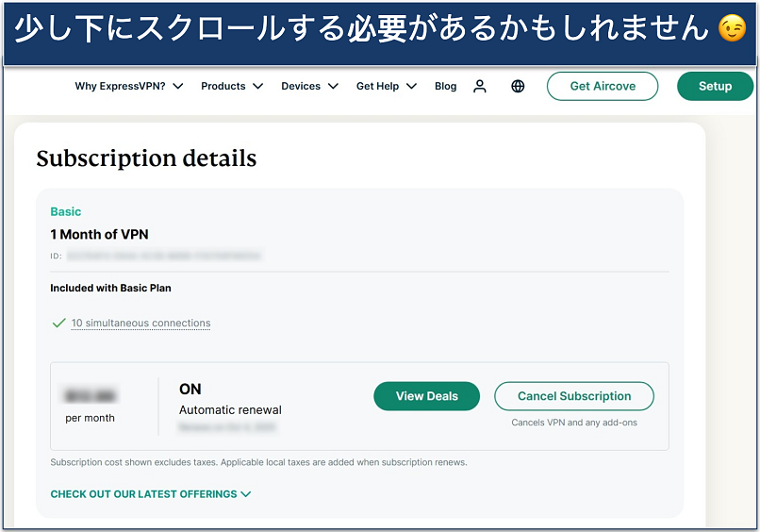The height and width of the screenshot is (532, 760).
Task: Click the ON automatic renewal status
Action: click(x=190, y=389)
